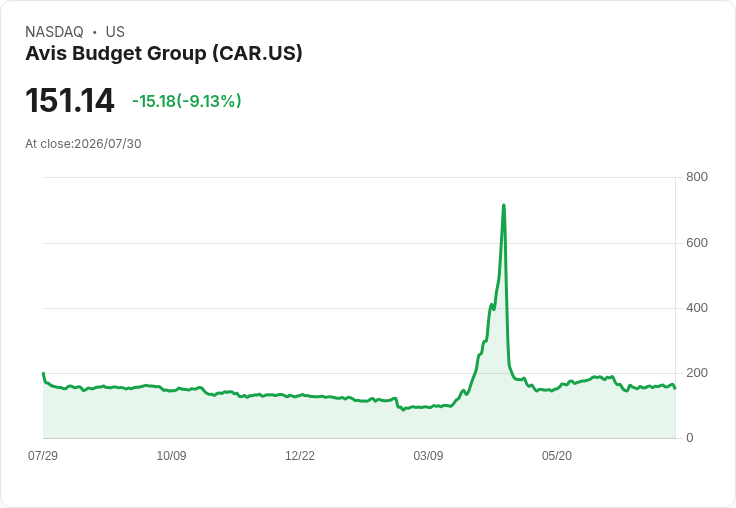Click the chart line's starting point at 07/29
Screen dimensions: 736x508
(44, 374)
